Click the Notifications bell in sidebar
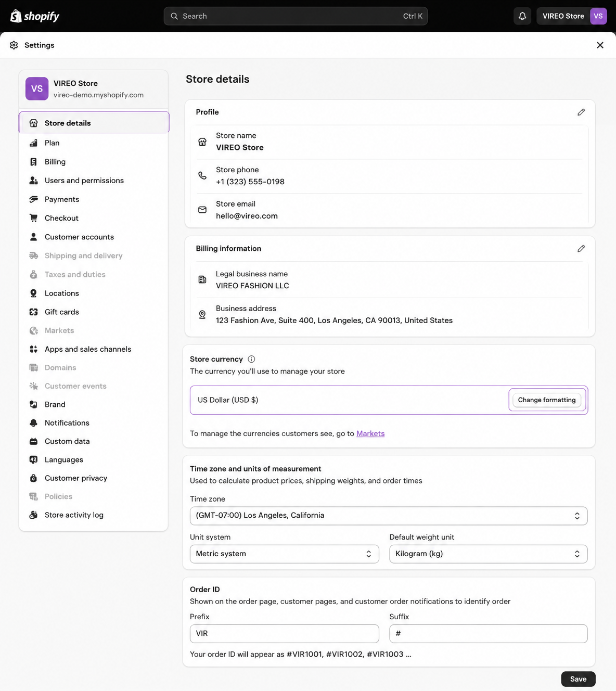Viewport: 616px width, 691px height. click(x=33, y=423)
